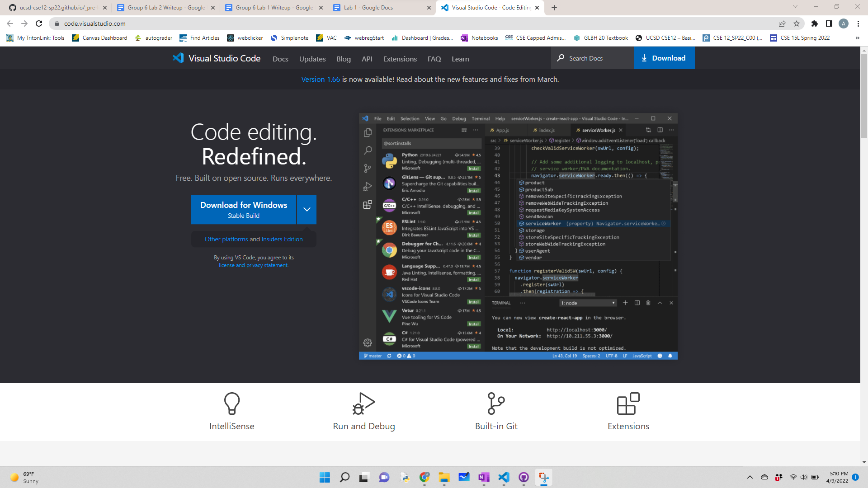The height and width of the screenshot is (488, 868).
Task: Click the VS Code editor screenshot image
Action: pyautogui.click(x=518, y=236)
